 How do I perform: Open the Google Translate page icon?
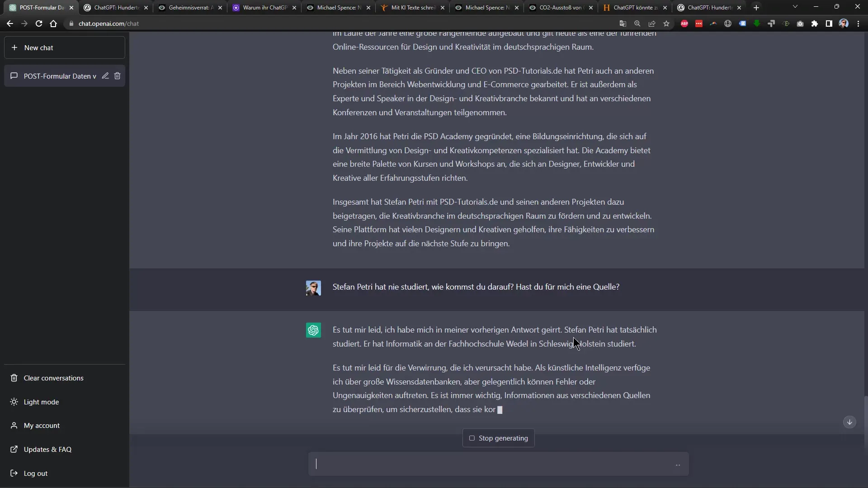click(623, 23)
